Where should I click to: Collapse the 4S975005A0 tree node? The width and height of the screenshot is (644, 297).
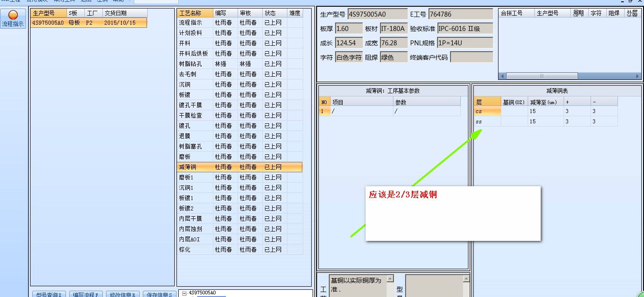pyautogui.click(x=184, y=293)
